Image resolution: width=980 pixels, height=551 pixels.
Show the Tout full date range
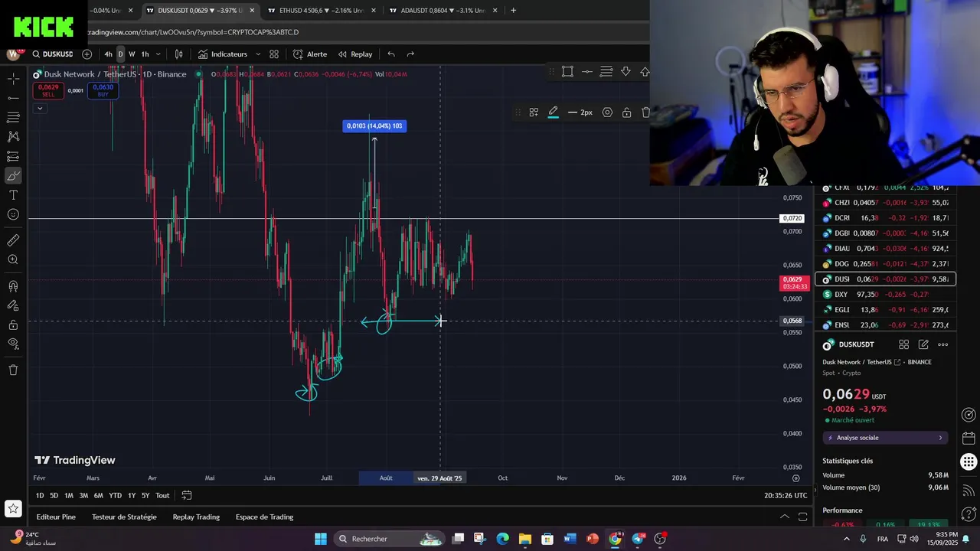pyautogui.click(x=162, y=496)
